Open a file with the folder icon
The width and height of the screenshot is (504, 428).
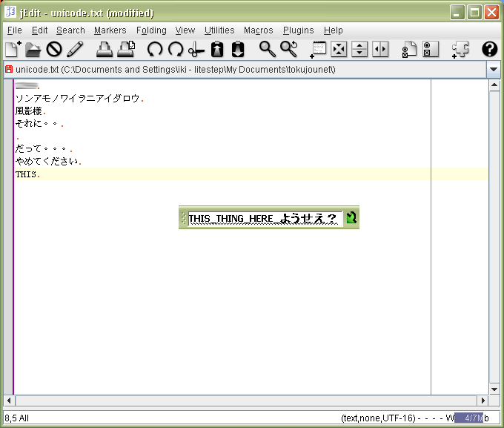tap(33, 50)
